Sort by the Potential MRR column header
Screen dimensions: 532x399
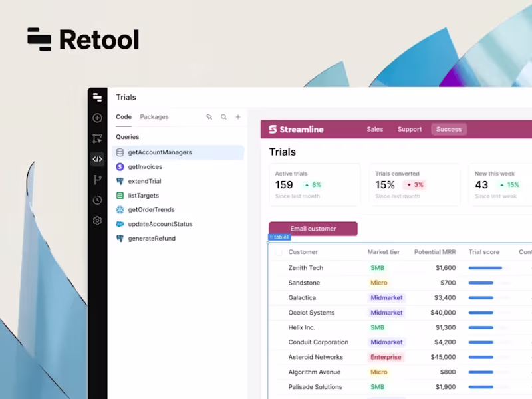click(x=435, y=252)
